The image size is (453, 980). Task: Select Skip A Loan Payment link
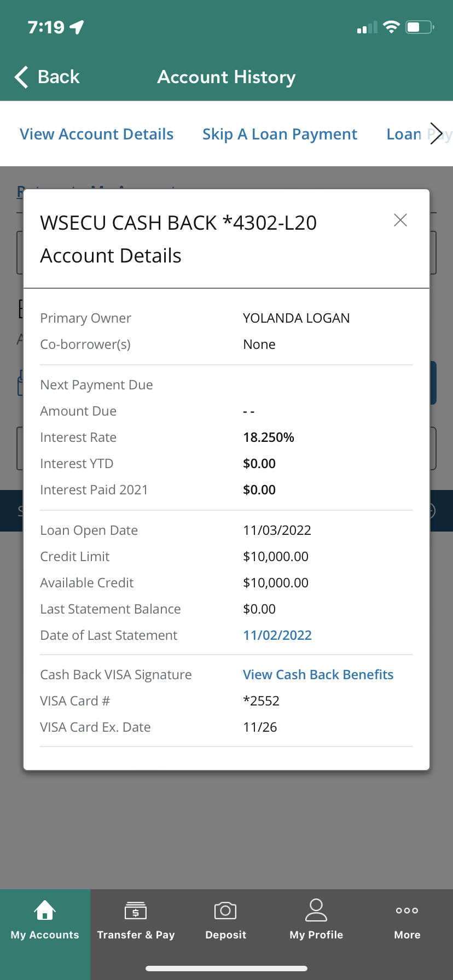pos(280,134)
